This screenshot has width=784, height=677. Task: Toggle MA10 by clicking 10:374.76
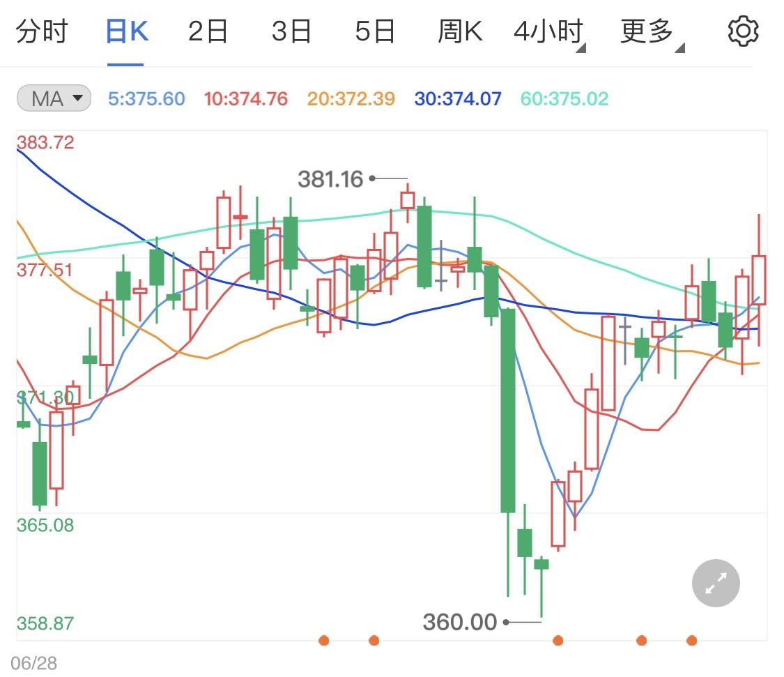point(245,98)
